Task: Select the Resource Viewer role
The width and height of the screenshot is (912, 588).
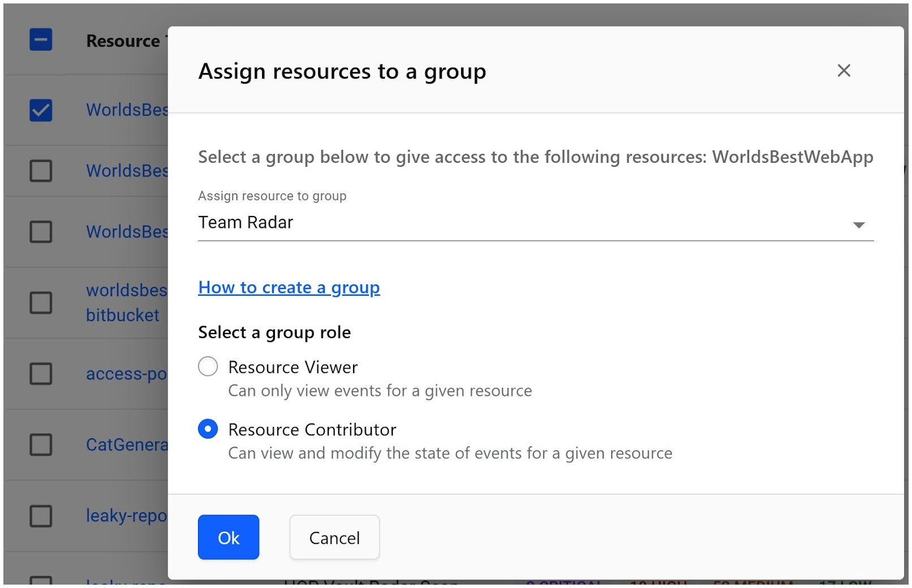Action: pyautogui.click(x=208, y=366)
